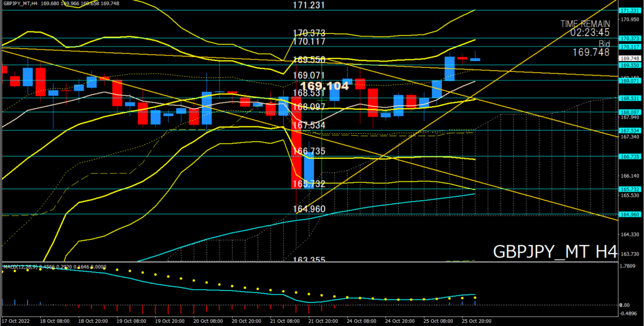Click the 21 Oct 08:00 time label
Image resolution: width=644 pixels, height=326 pixels.
pos(285,321)
